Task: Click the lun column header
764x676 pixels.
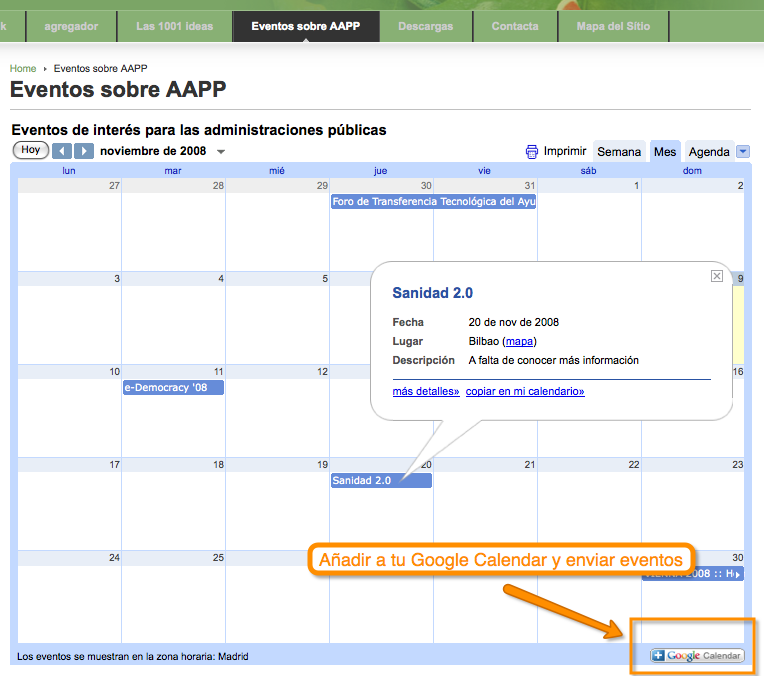Action: (69, 171)
